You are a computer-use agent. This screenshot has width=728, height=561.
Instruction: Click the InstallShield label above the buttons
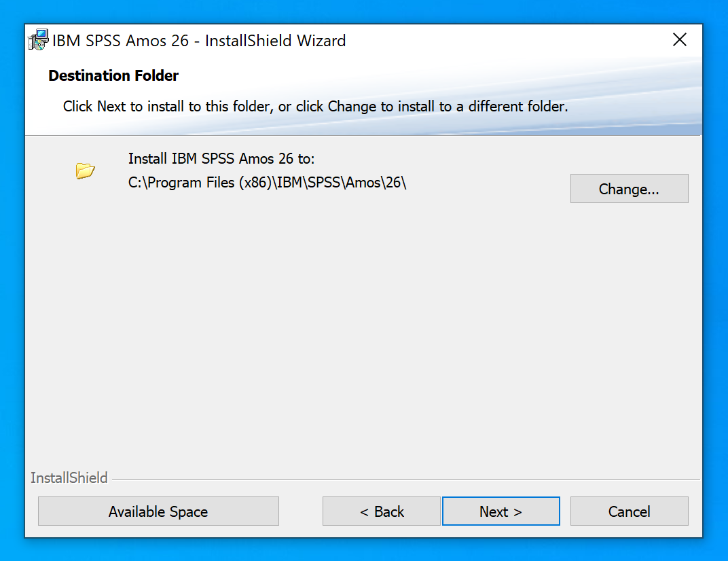click(x=69, y=478)
